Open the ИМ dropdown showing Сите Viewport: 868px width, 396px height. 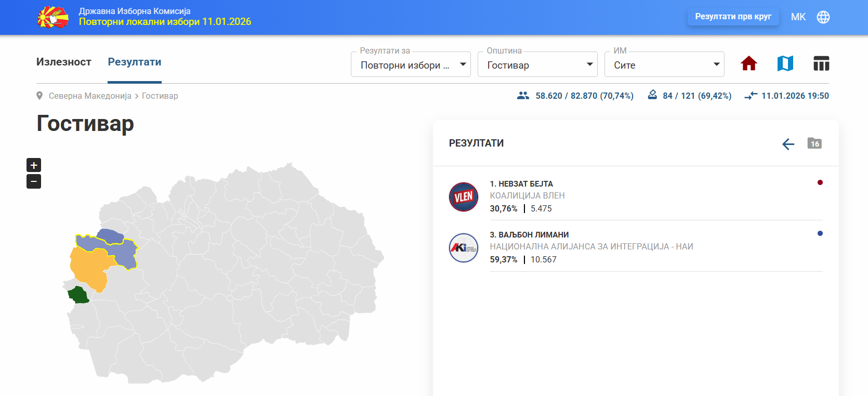(664, 65)
